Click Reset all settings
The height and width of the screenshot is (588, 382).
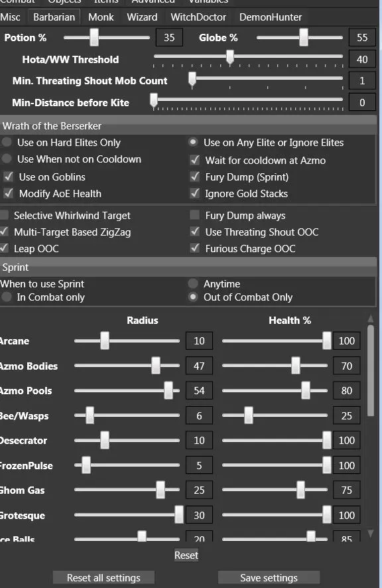pyautogui.click(x=103, y=577)
